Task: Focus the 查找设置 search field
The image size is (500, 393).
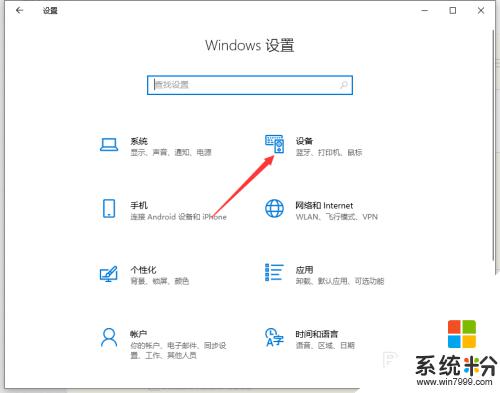Action: pos(250,85)
